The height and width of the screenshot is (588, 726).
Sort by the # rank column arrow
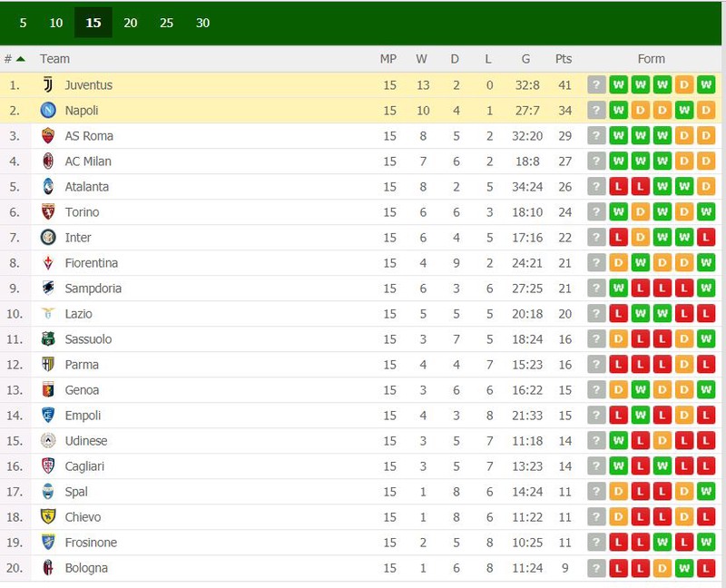pyautogui.click(x=20, y=59)
